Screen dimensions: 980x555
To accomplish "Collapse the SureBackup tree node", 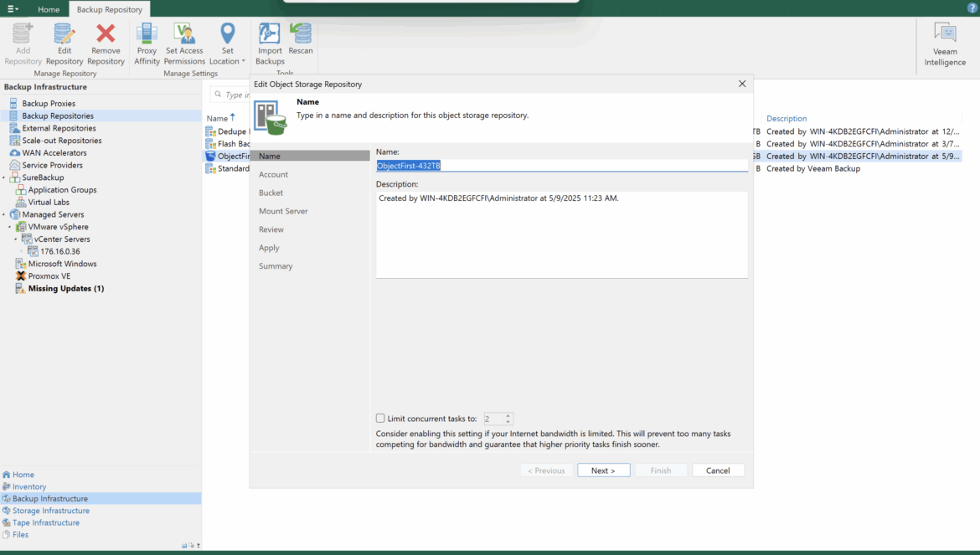I will [x=3, y=178].
